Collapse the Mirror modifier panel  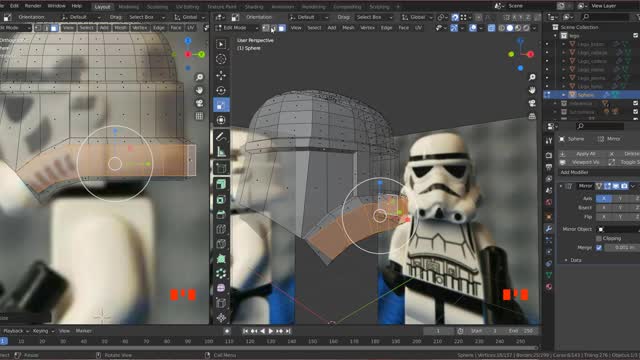click(x=561, y=186)
